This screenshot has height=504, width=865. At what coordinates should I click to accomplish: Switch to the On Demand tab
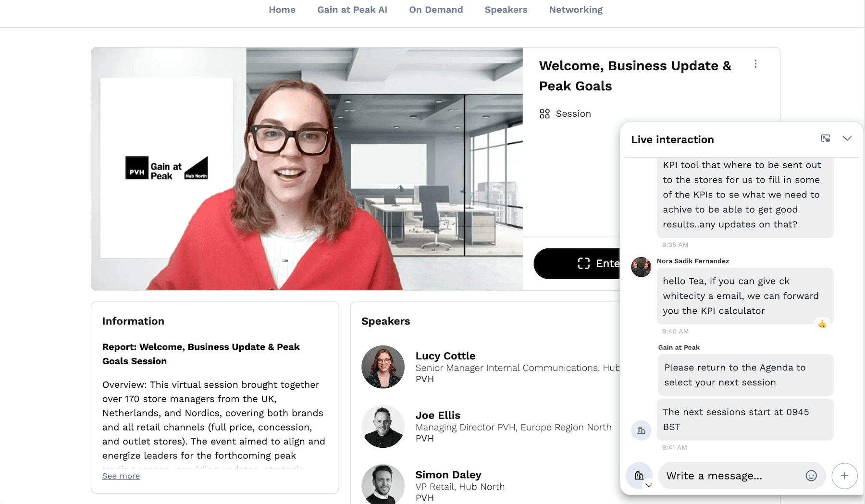coord(436,10)
